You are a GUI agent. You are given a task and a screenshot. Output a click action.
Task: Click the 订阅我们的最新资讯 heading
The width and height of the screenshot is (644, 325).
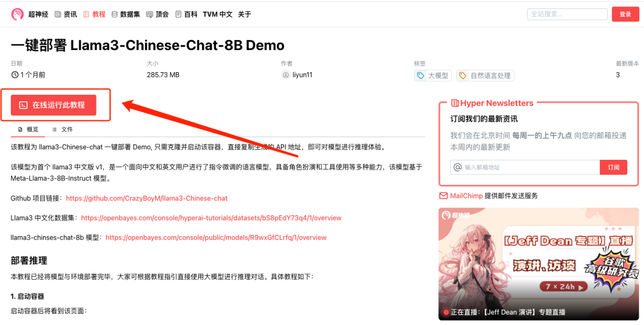pos(484,119)
